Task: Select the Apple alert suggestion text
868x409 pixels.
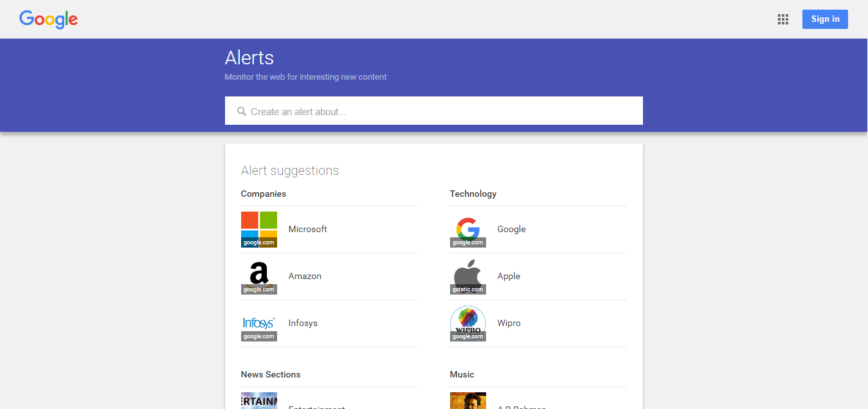Action: (509, 276)
